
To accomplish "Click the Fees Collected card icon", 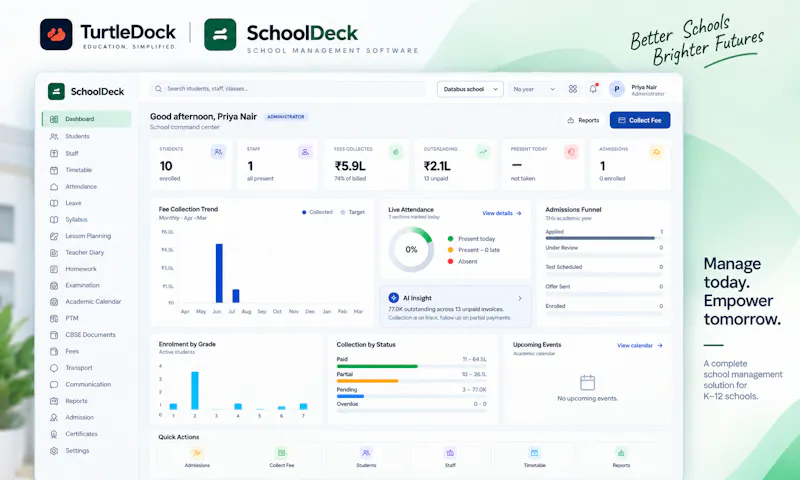I will (396, 152).
